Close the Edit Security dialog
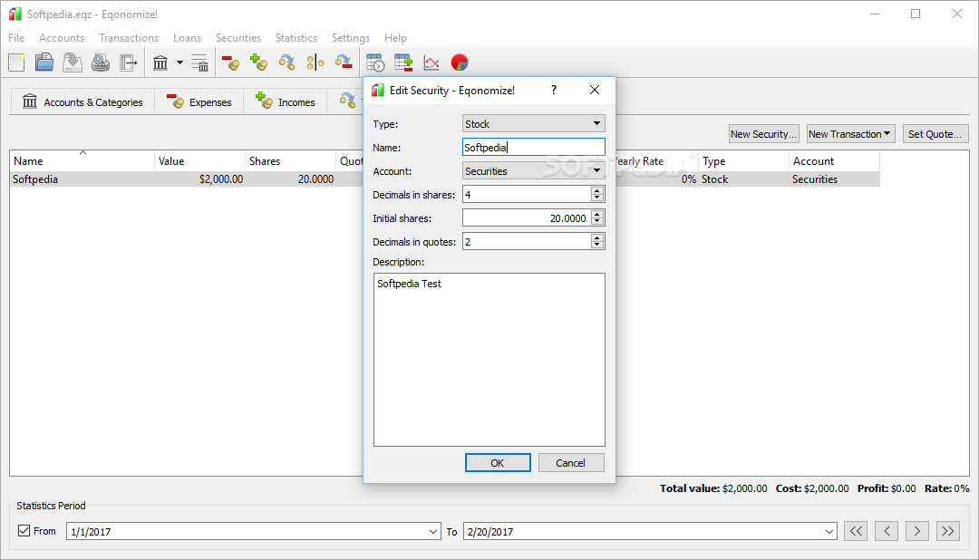979x560 pixels. [595, 90]
